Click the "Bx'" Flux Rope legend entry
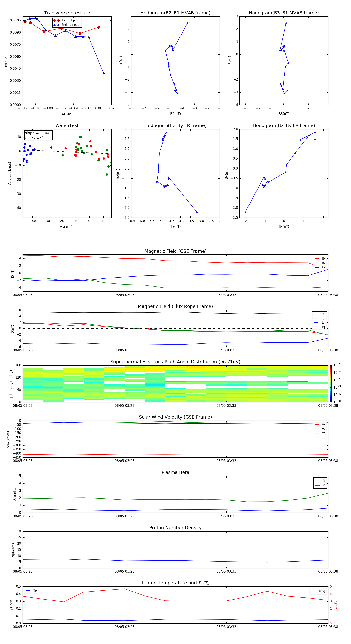Screen dimensions: 351x644 [x=320, y=314]
